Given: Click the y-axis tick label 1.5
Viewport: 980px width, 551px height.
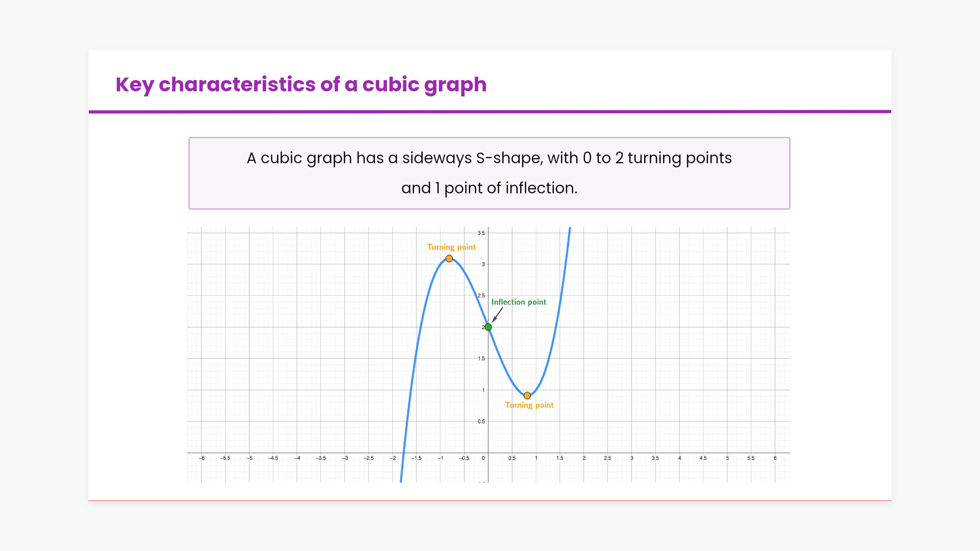Looking at the screenshot, I should 481,359.
